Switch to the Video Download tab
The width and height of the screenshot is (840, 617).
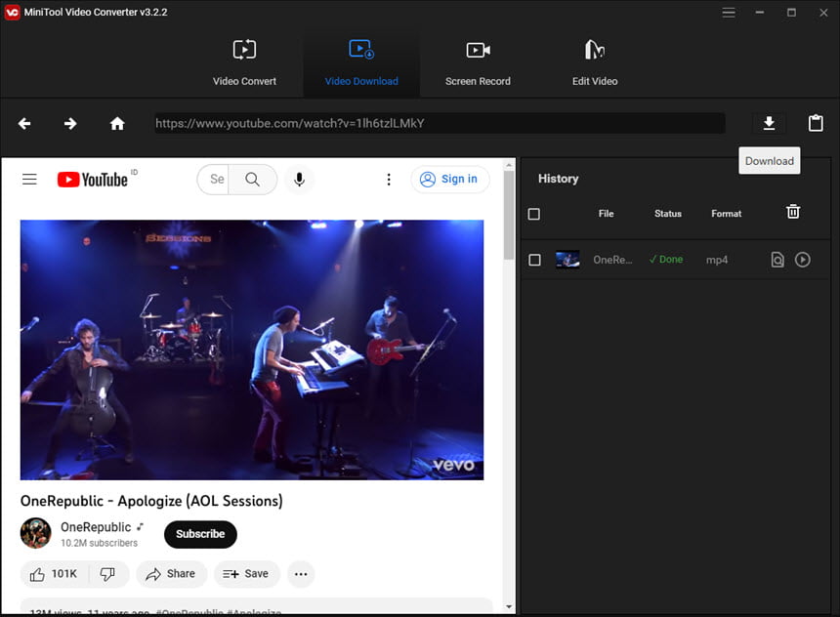coord(361,62)
